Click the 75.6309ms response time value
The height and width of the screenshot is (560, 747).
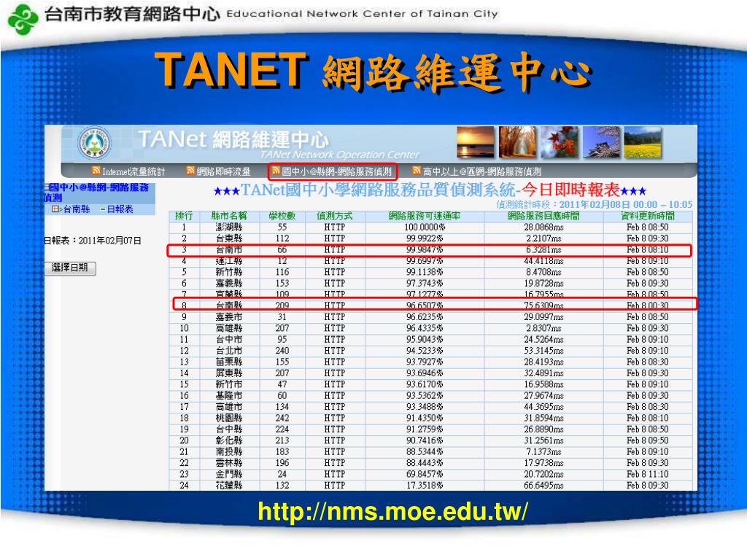pos(543,306)
